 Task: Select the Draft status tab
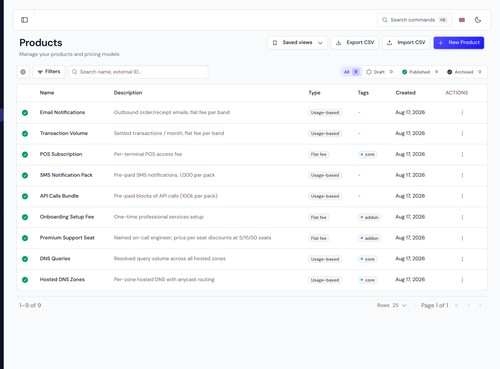380,72
